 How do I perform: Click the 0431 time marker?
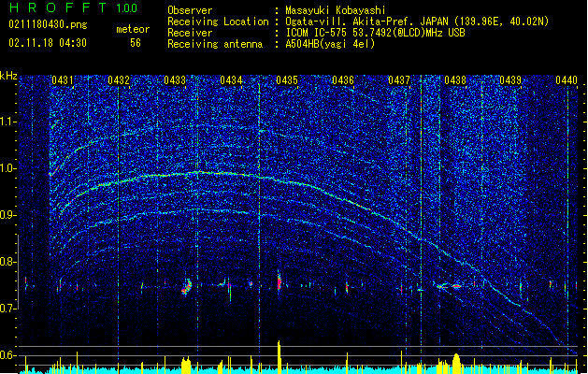(x=63, y=80)
